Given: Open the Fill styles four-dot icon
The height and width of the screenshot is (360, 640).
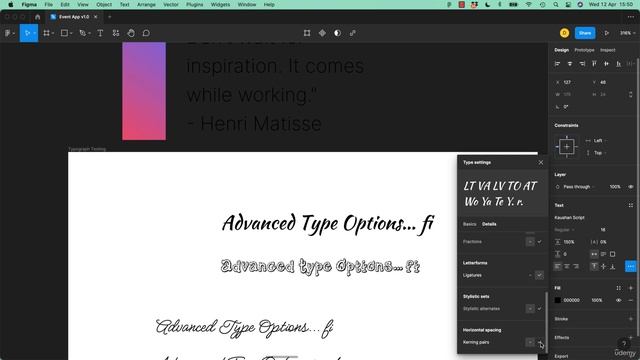Looking at the screenshot, I should point(619,288).
